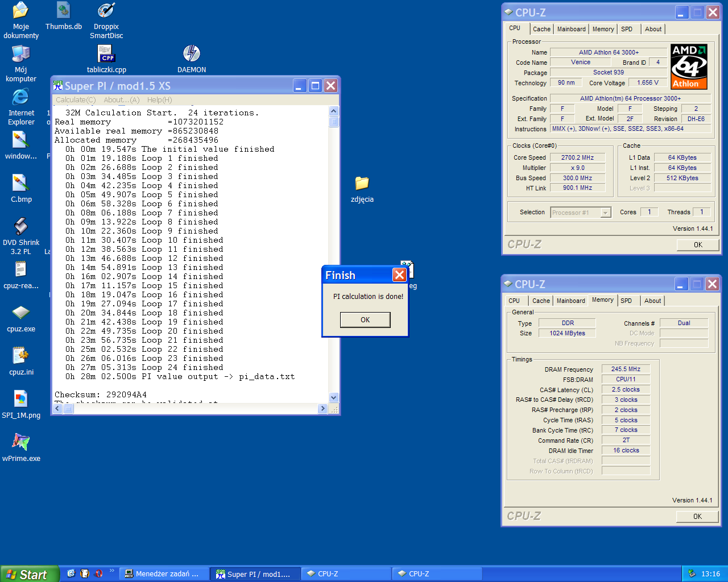Click OK in upper CPU-Z window
The image size is (728, 582).
point(698,245)
